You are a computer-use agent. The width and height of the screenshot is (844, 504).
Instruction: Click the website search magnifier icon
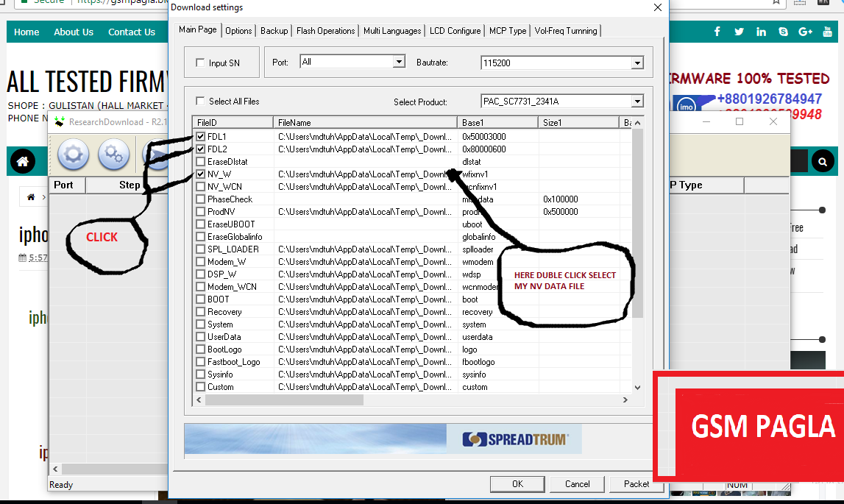[823, 161]
